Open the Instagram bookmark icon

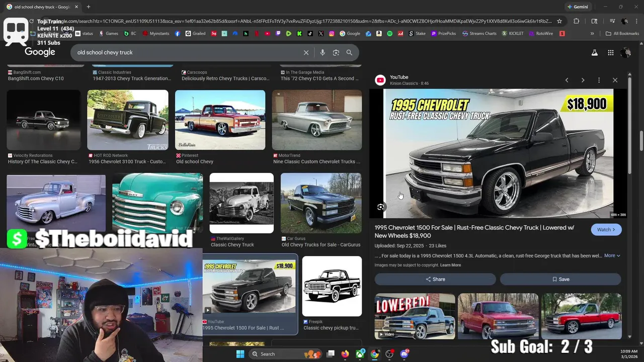pyautogui.click(x=332, y=34)
